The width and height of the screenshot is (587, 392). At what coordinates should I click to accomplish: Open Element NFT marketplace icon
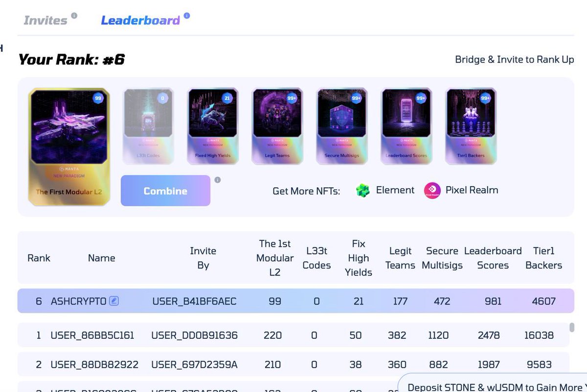pos(363,191)
